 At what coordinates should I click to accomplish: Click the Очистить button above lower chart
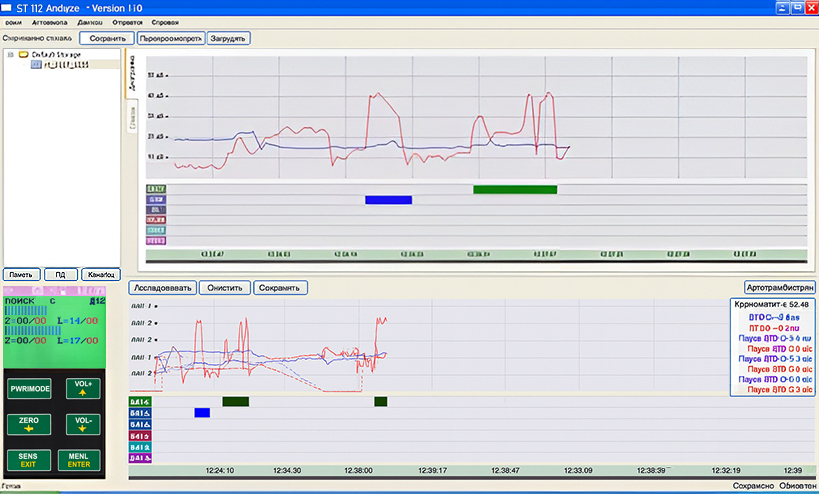coord(225,287)
